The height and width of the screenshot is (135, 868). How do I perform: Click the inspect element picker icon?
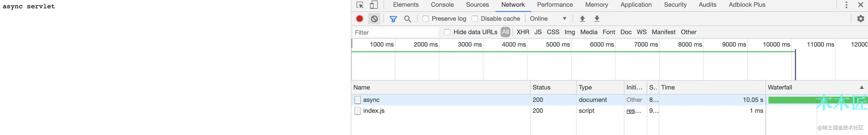point(360,5)
